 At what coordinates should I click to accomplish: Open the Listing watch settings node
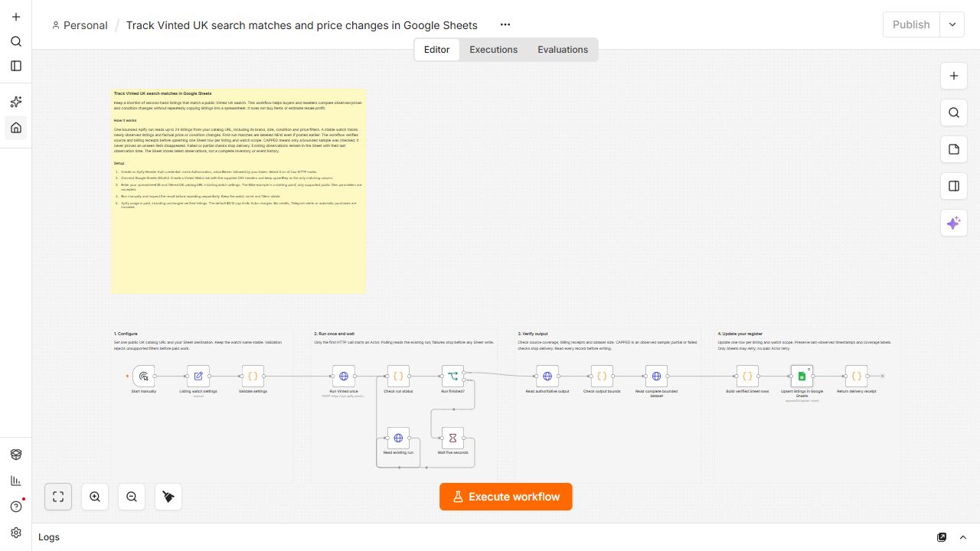[x=198, y=376]
